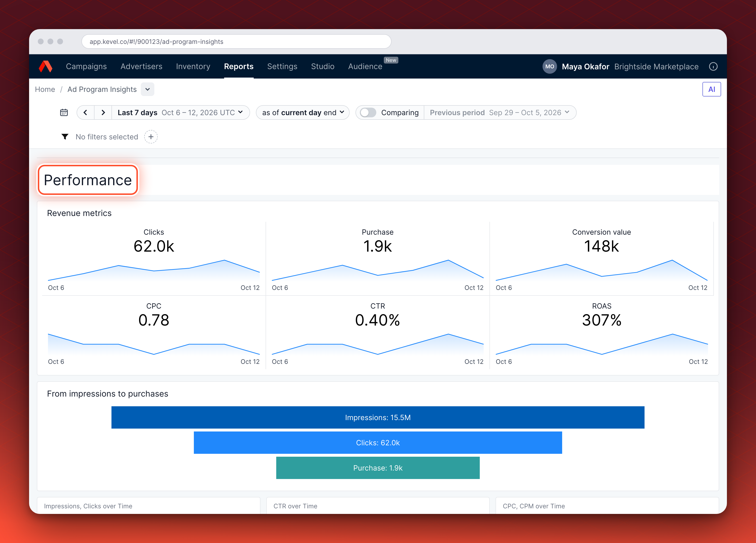Click the Revenue metrics heading
The width and height of the screenshot is (756, 543).
tap(79, 213)
